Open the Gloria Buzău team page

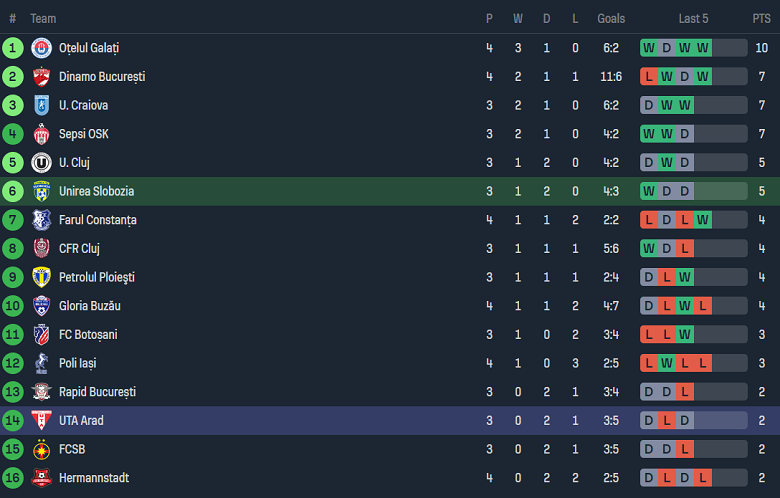(x=89, y=306)
